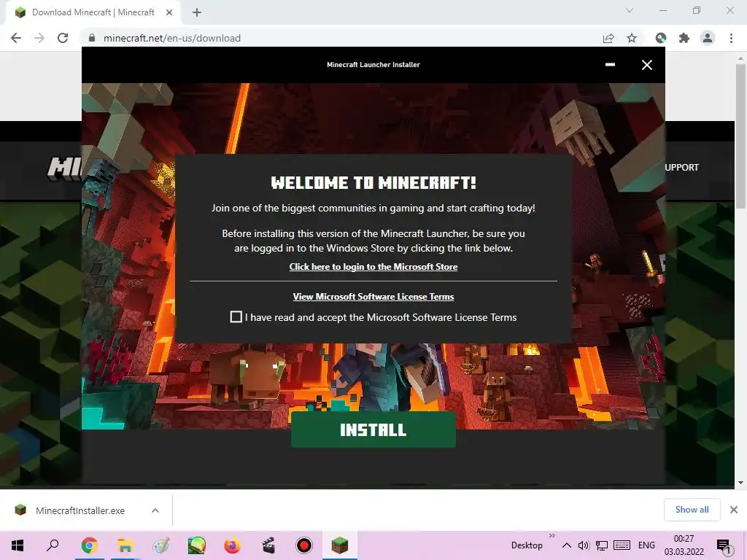Open network settings tray icon
Screen dimensions: 747x560
point(602,545)
